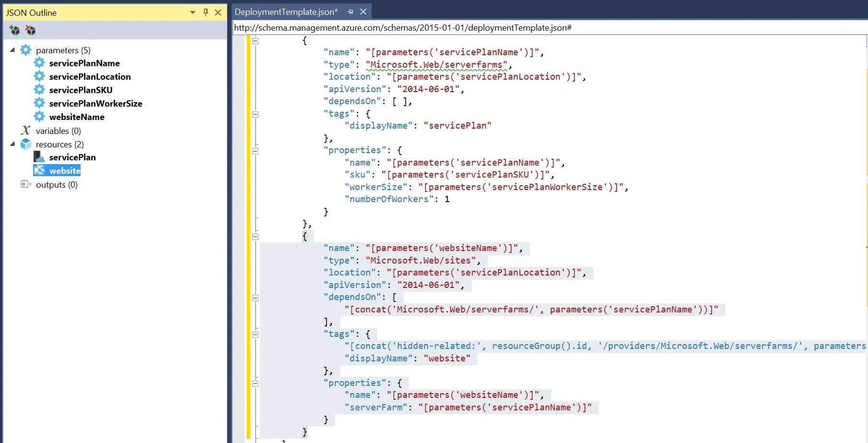Viewport: 868px width, 443px height.
Task: Select servicePlanWorkerSize parameter
Action: click(95, 103)
